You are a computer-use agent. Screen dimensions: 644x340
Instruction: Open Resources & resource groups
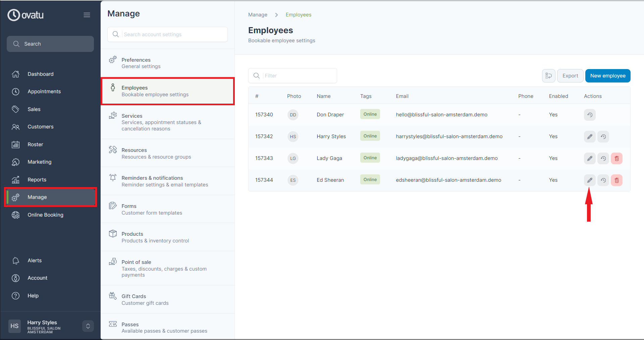coord(168,153)
